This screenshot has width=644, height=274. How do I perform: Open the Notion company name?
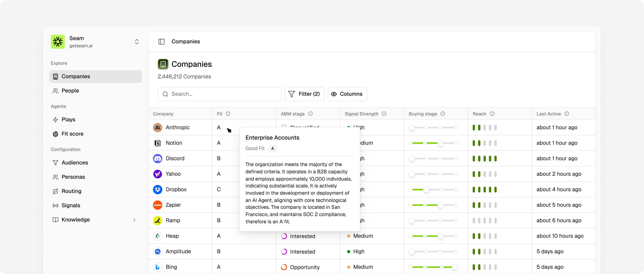pos(174,143)
